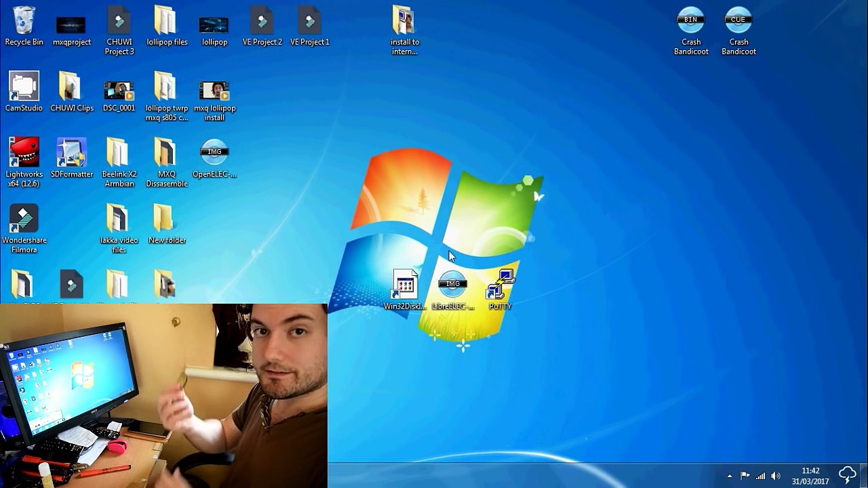This screenshot has height=488, width=868.
Task: Open the Win32DiskImager shortcut
Action: click(x=405, y=290)
